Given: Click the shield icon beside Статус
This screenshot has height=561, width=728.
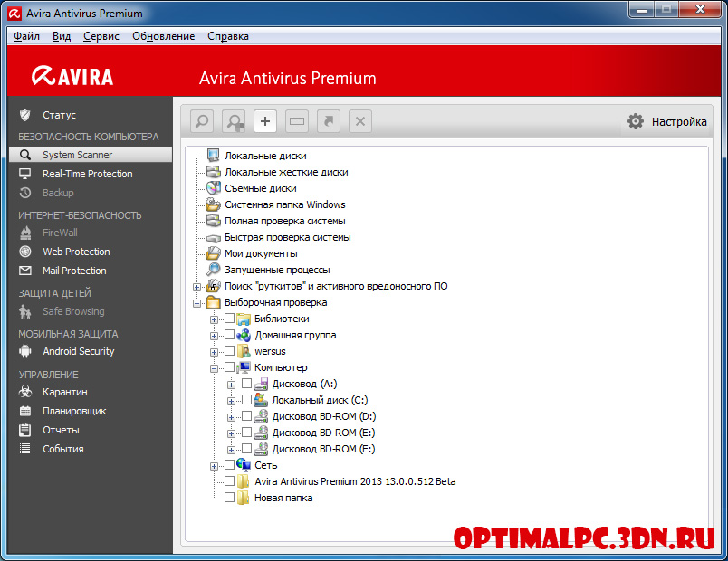Looking at the screenshot, I should click(x=25, y=115).
